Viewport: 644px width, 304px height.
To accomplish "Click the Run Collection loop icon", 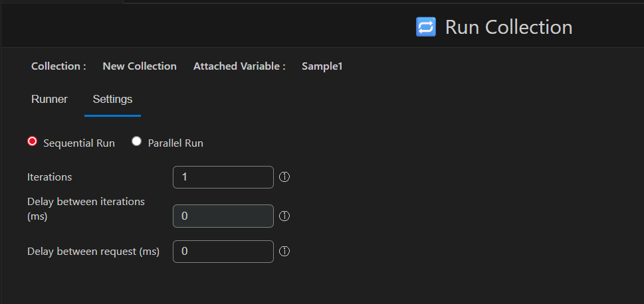I will point(425,27).
